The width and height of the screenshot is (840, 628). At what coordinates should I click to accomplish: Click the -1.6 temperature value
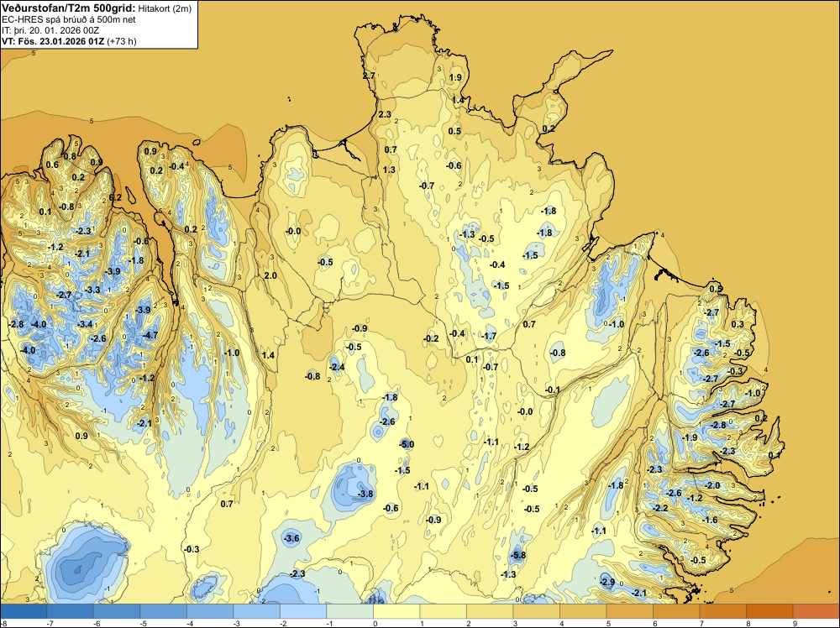[710, 520]
